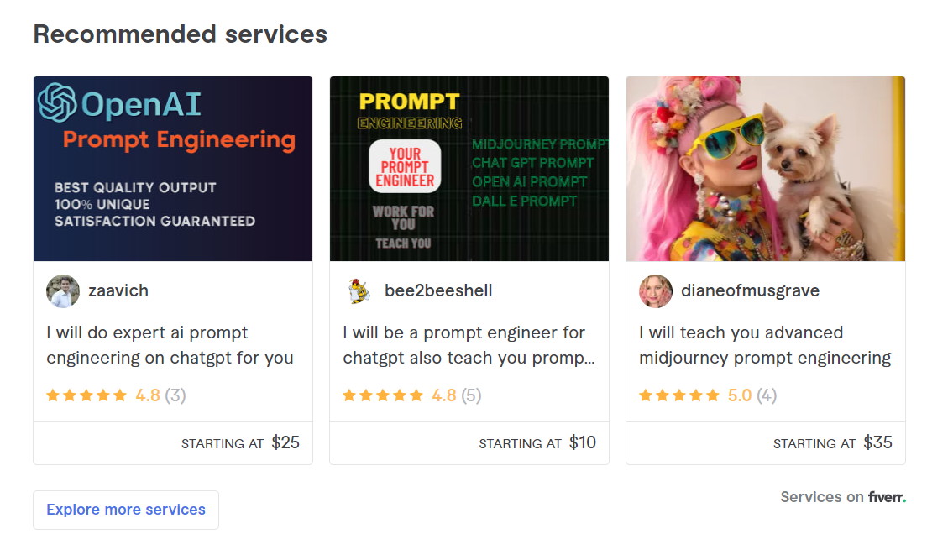Click the Starting at $25 price
Viewport: 927px width, 560px height.
point(240,443)
